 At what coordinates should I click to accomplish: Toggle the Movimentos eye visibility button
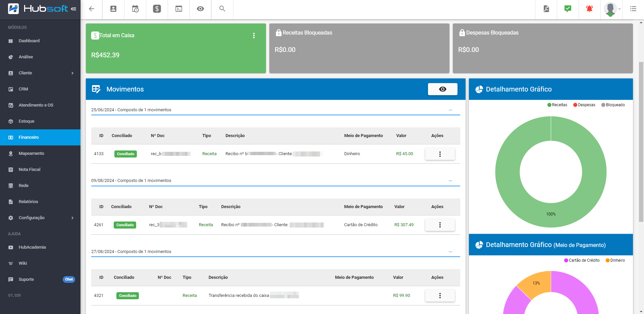click(442, 89)
